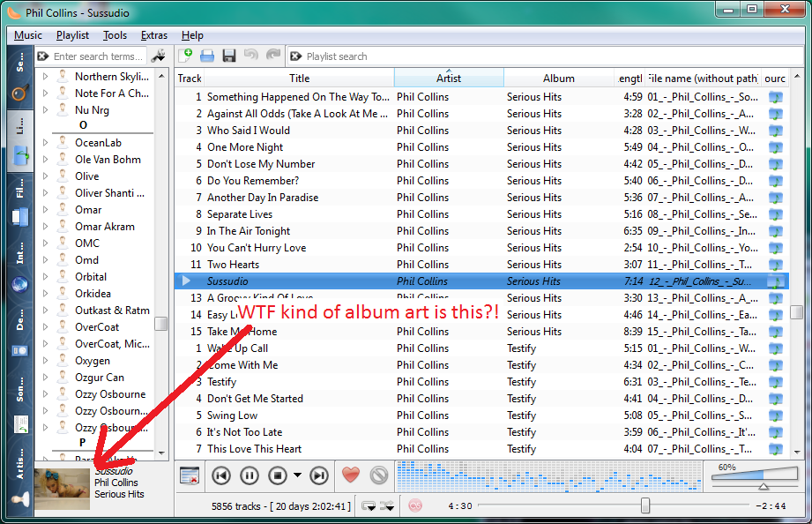812x524 pixels.
Task: Adjust the 60% volume slider
Action: pyautogui.click(x=755, y=475)
